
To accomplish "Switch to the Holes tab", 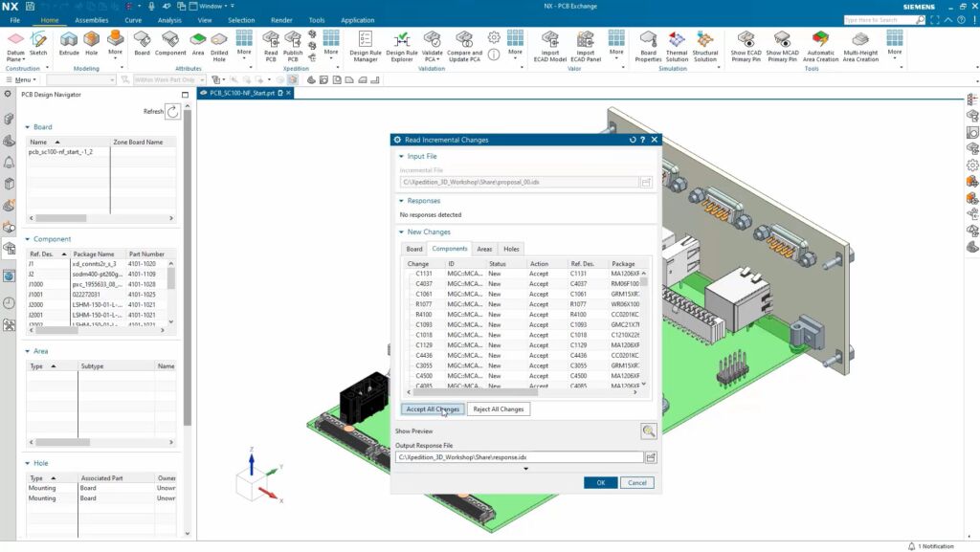I will 511,249.
